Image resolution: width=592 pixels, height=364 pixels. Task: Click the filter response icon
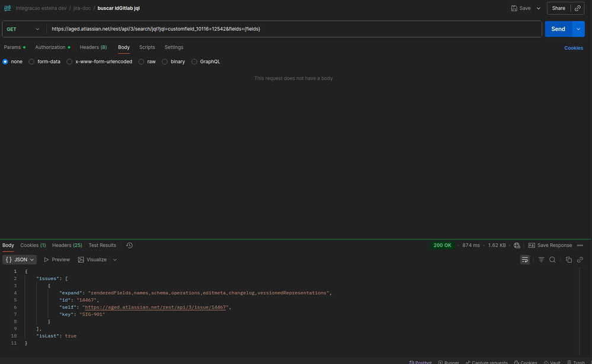(x=541, y=259)
